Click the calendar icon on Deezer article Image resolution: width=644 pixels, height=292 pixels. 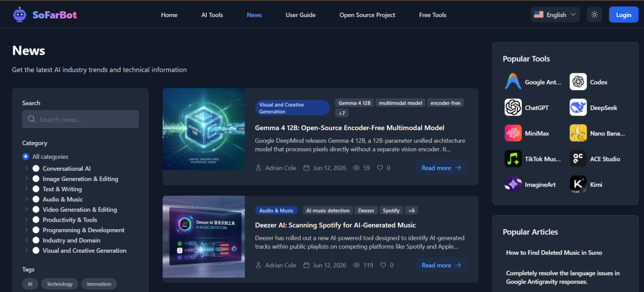click(x=306, y=265)
